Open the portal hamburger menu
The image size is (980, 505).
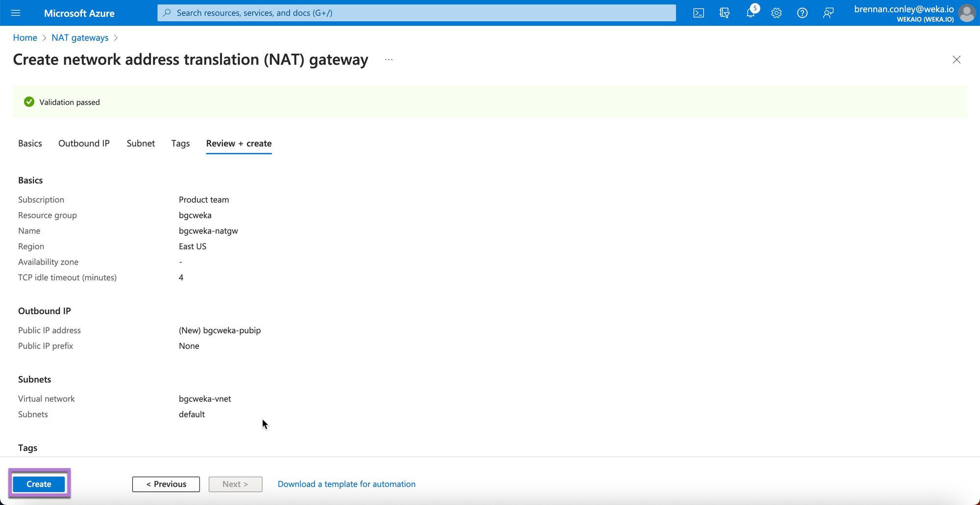tap(16, 13)
